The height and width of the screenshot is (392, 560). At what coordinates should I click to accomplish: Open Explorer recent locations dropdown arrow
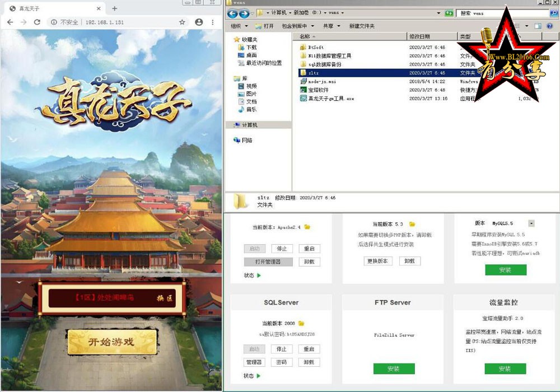(252, 13)
